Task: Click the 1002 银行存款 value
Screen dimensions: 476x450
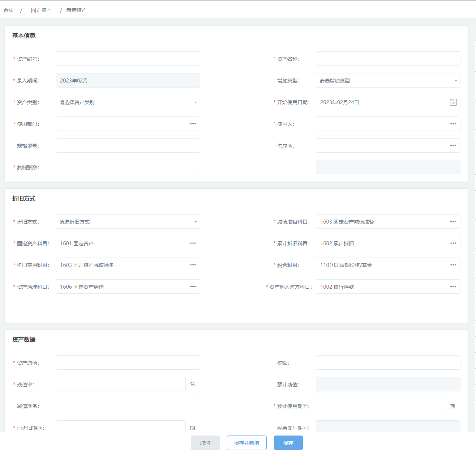Action: click(x=337, y=287)
